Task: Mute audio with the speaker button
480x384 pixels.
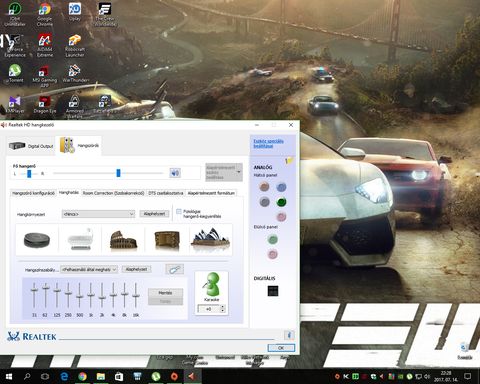Action: point(175,173)
